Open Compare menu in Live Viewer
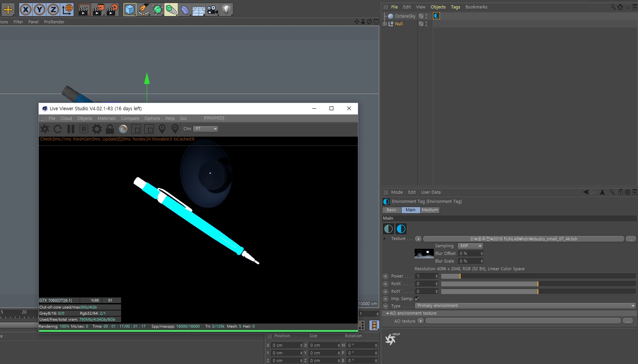This screenshot has height=364, width=638. tap(130, 118)
